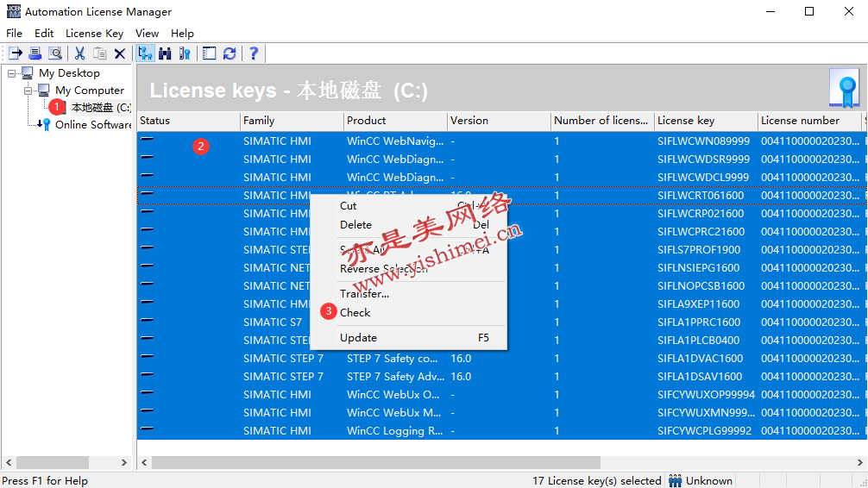868x488 pixels.
Task: Click license key SIFLWCWDSR9999
Action: [703, 160]
